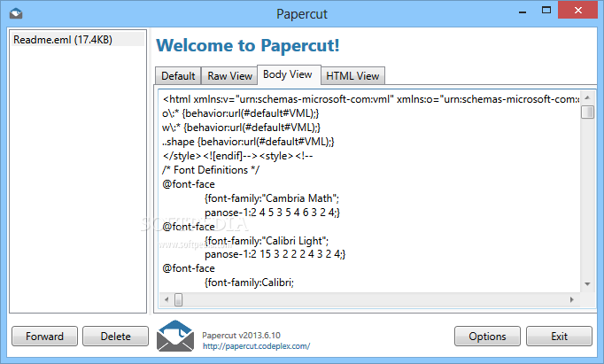Click horizontal scrollbar right arrow
The image size is (604, 364).
pos(571,299)
